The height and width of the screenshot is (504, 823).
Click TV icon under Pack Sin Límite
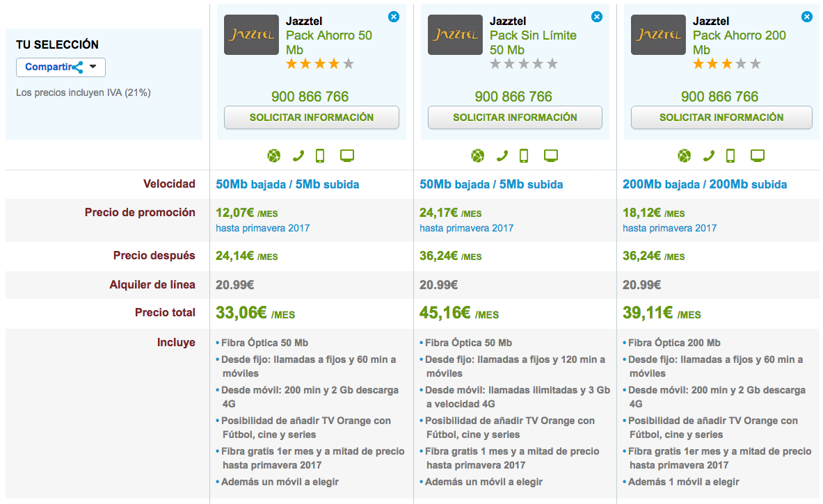(551, 156)
